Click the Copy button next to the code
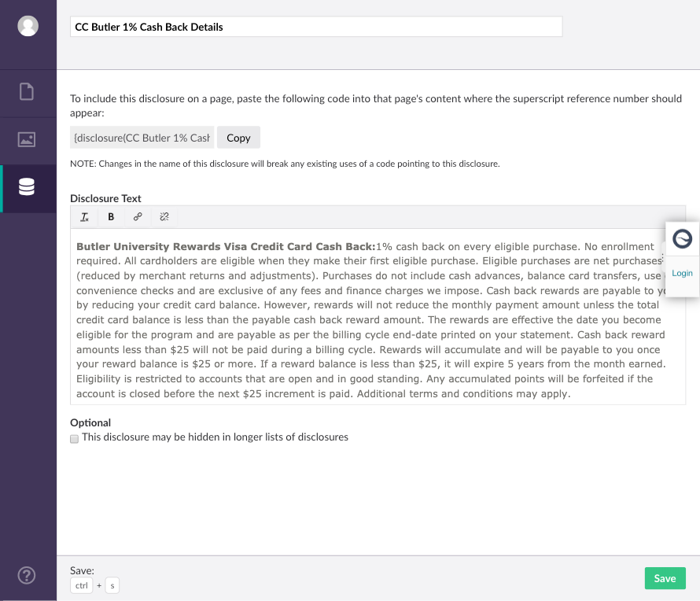The height and width of the screenshot is (601, 700). [x=238, y=138]
